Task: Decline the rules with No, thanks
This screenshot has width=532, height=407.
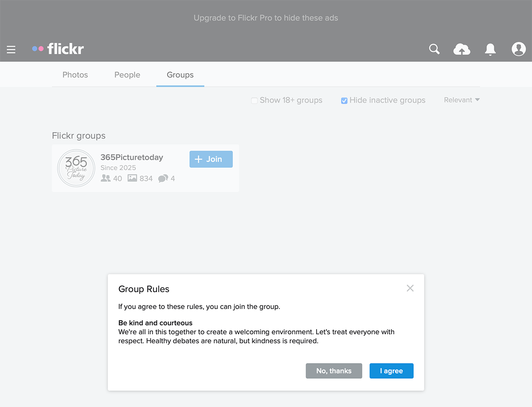Action: tap(334, 371)
